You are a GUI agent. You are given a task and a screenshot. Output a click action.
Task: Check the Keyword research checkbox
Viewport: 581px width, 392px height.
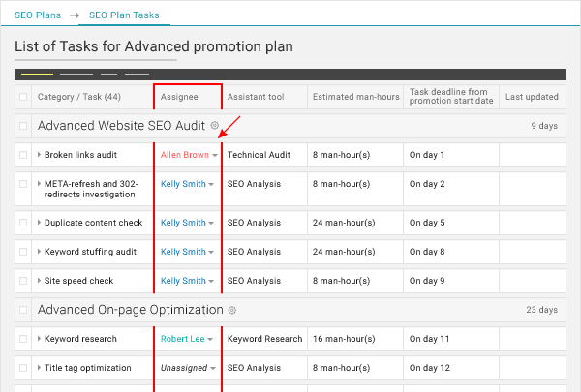pyautogui.click(x=23, y=338)
